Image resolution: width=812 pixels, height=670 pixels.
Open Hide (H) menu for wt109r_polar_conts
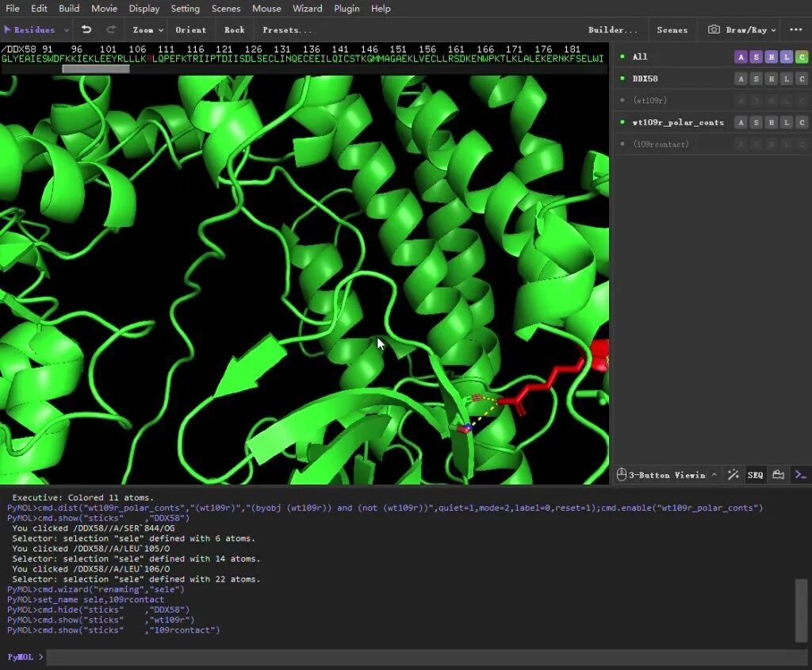pyautogui.click(x=771, y=122)
